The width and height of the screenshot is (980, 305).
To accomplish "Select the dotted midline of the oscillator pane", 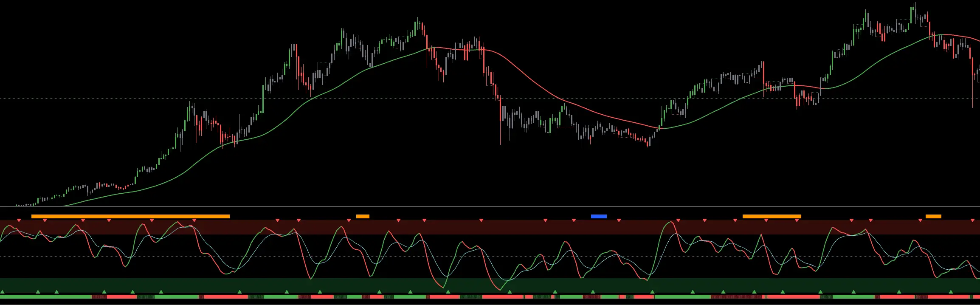I will [x=490, y=256].
